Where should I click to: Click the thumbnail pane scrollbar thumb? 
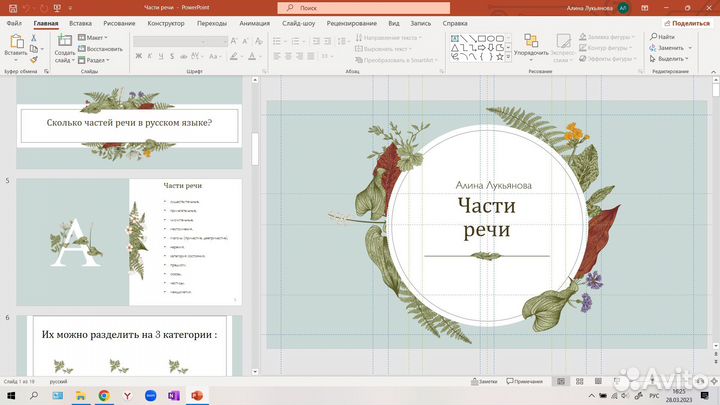(x=255, y=148)
